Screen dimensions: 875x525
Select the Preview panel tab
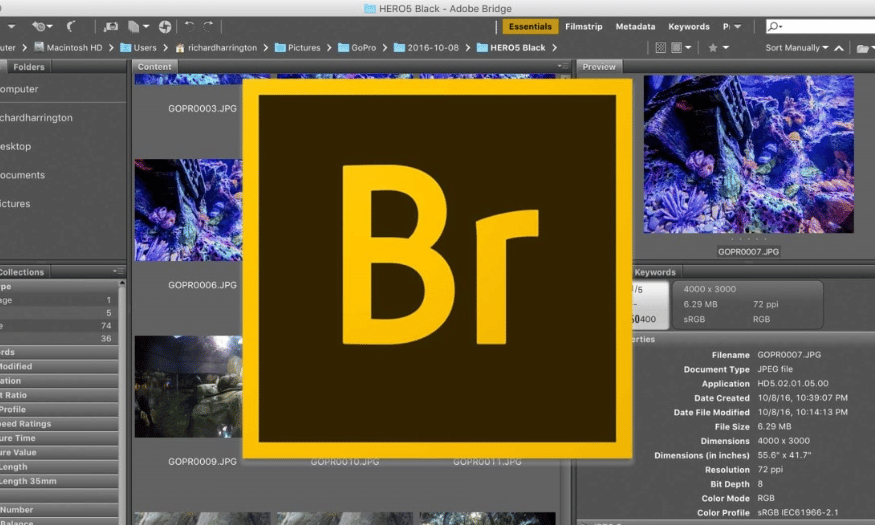point(599,66)
